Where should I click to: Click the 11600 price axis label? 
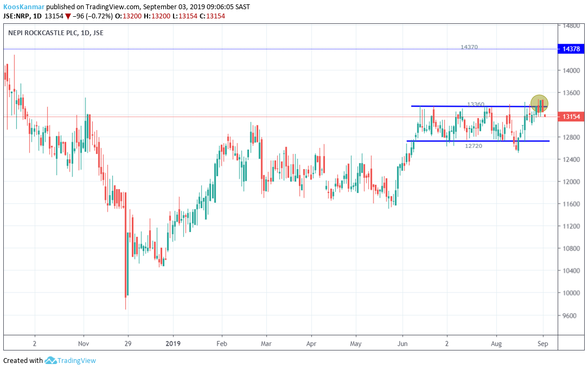(x=571, y=204)
